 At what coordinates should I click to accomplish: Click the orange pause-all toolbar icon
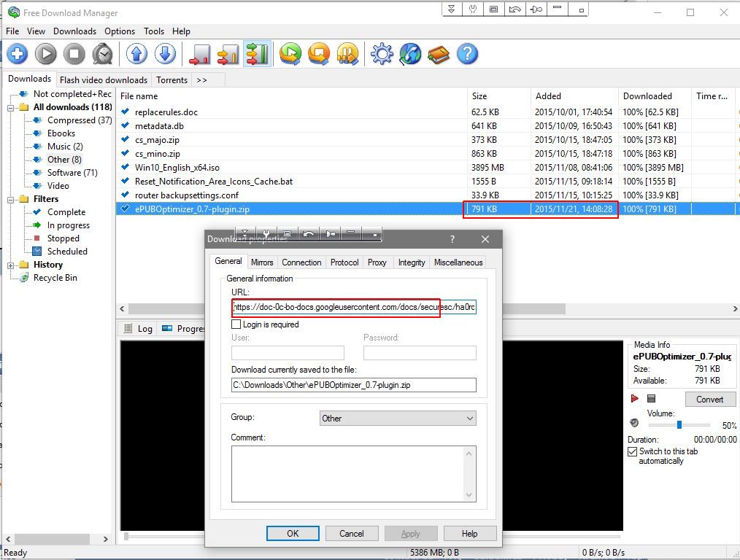tap(347, 54)
